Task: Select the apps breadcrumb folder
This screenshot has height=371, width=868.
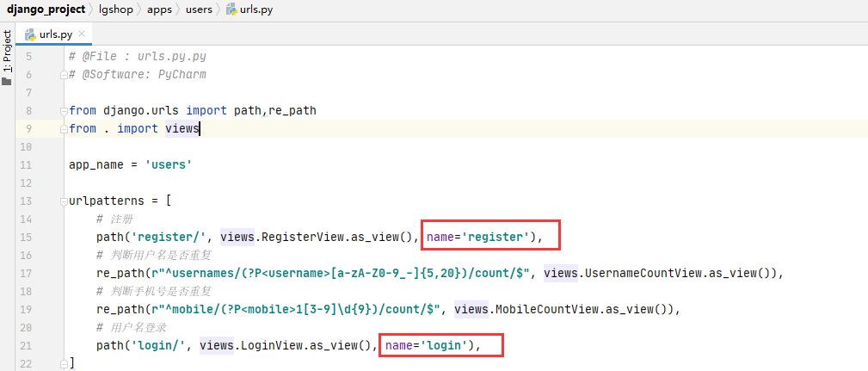Action: pyautogui.click(x=159, y=10)
